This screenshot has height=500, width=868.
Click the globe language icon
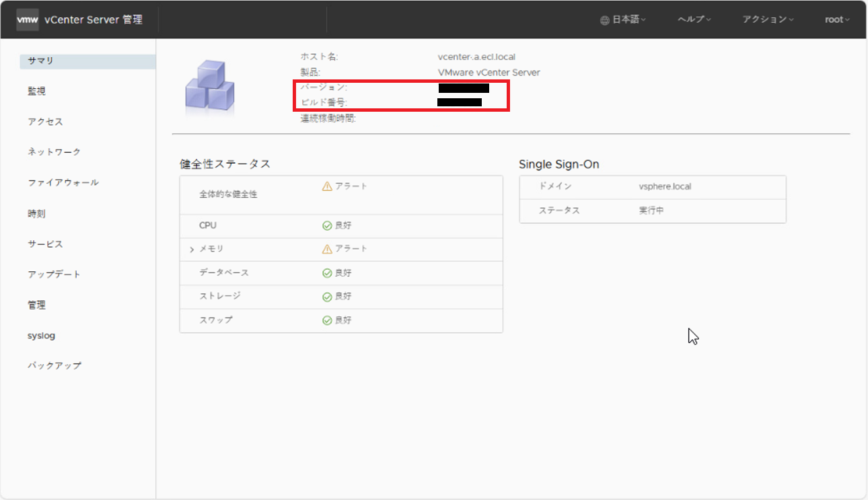click(x=604, y=20)
